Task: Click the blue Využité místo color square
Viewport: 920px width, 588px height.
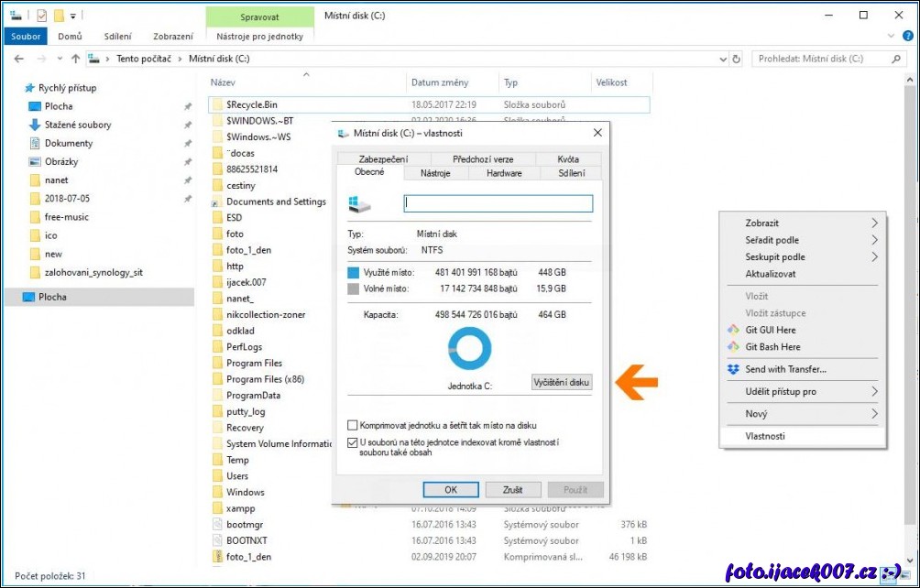Action: tap(354, 273)
